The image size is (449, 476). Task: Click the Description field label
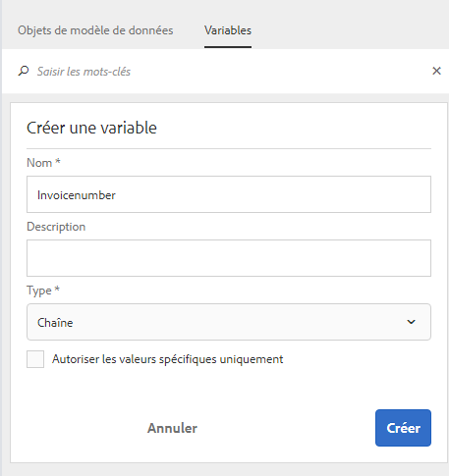(56, 227)
